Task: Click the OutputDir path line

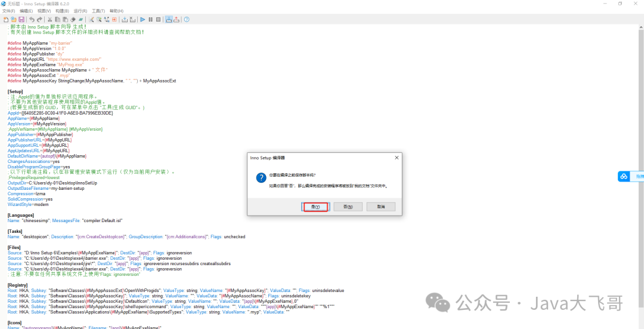Action: pyautogui.click(x=52, y=183)
